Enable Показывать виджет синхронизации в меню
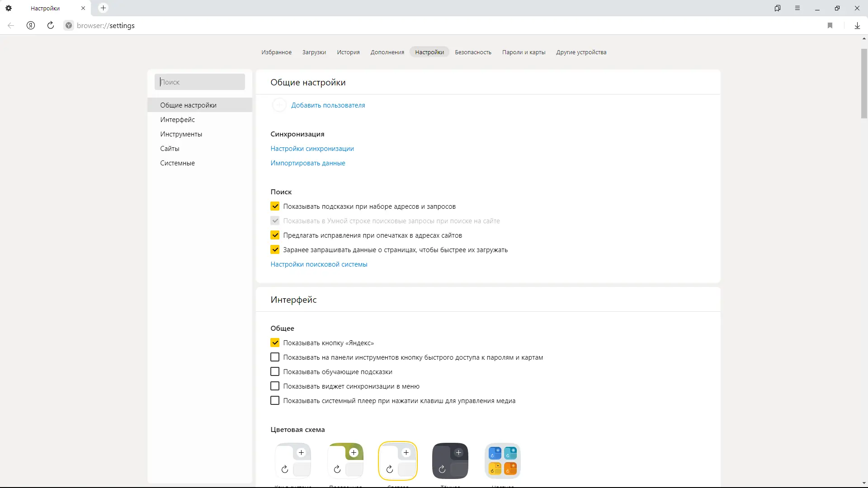Screen dimensions: 868x488 click(x=275, y=386)
